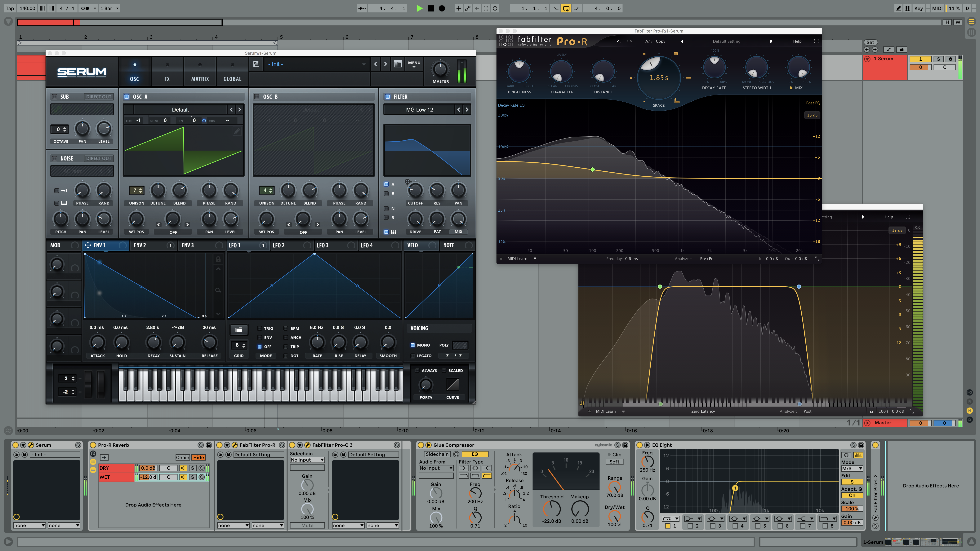The height and width of the screenshot is (551, 980).
Task: Switch to the Serum FX tab
Action: pyautogui.click(x=167, y=72)
